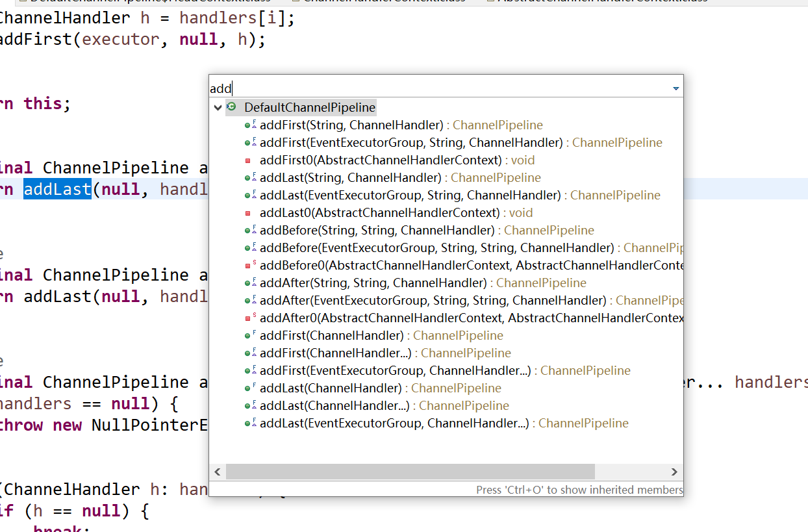The height and width of the screenshot is (532, 808).
Task: Click icon of addAfter(EventExecutorGroup, String, String, ChannelHandler)
Action: tap(251, 300)
